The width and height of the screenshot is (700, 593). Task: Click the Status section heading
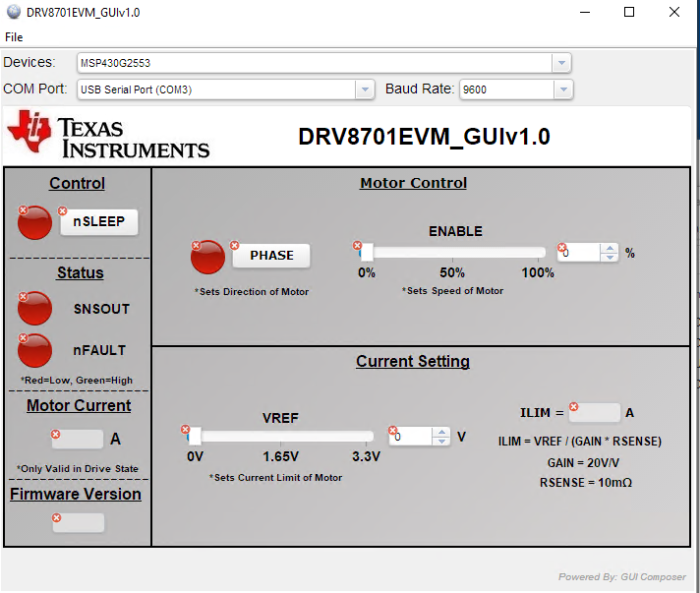tap(81, 272)
